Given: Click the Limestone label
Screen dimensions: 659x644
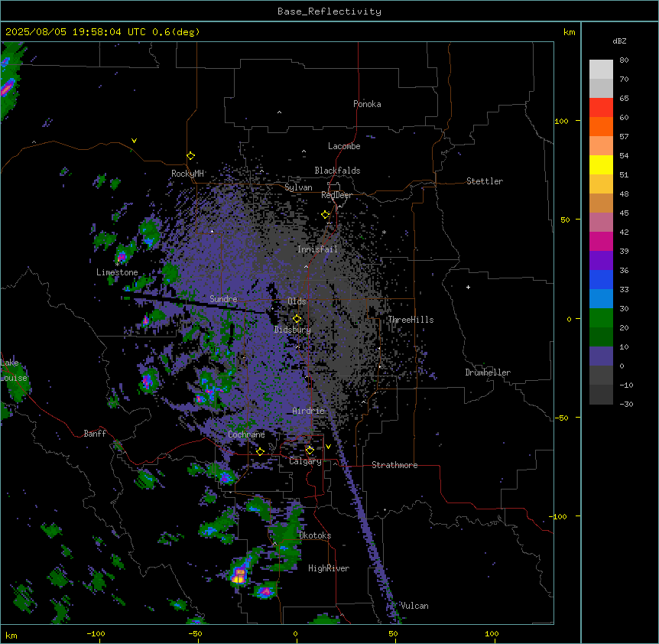Looking at the screenshot, I should [x=117, y=272].
